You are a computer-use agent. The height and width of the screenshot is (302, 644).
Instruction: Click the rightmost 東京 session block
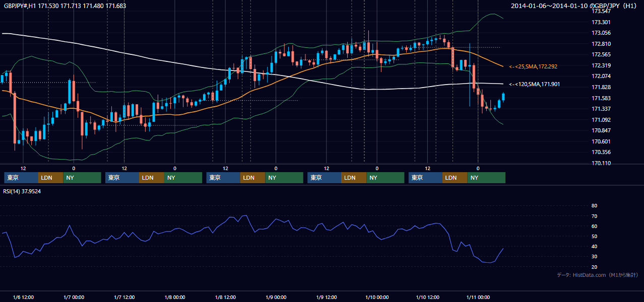coord(425,178)
